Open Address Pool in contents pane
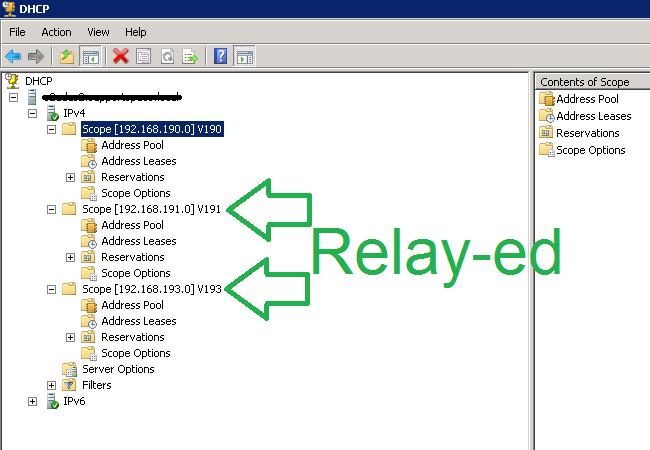650x450 pixels. click(587, 99)
